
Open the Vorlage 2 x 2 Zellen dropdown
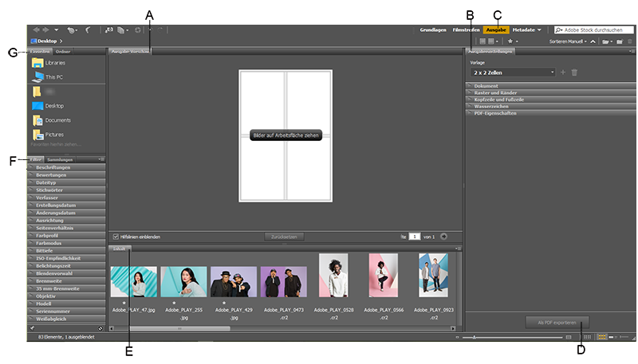[514, 72]
